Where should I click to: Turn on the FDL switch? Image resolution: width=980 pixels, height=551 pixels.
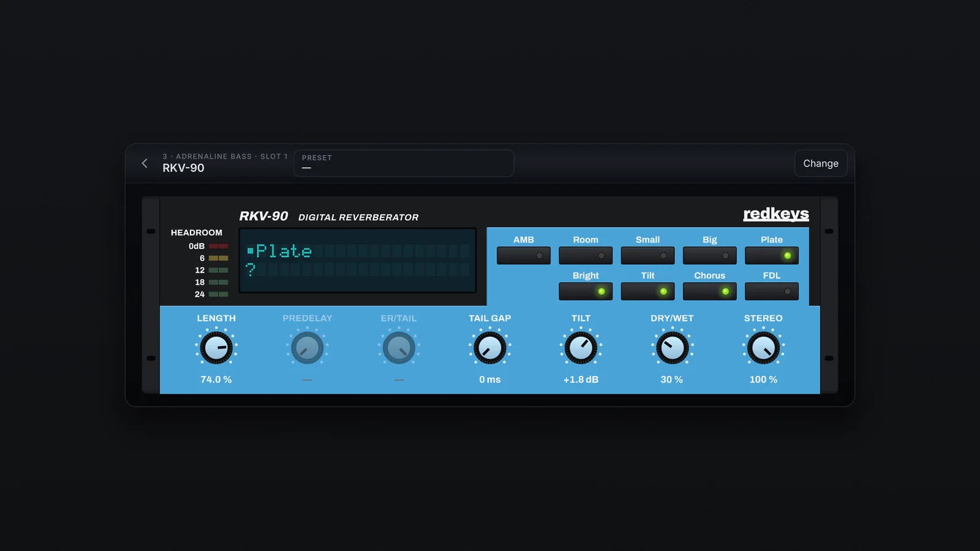click(772, 291)
